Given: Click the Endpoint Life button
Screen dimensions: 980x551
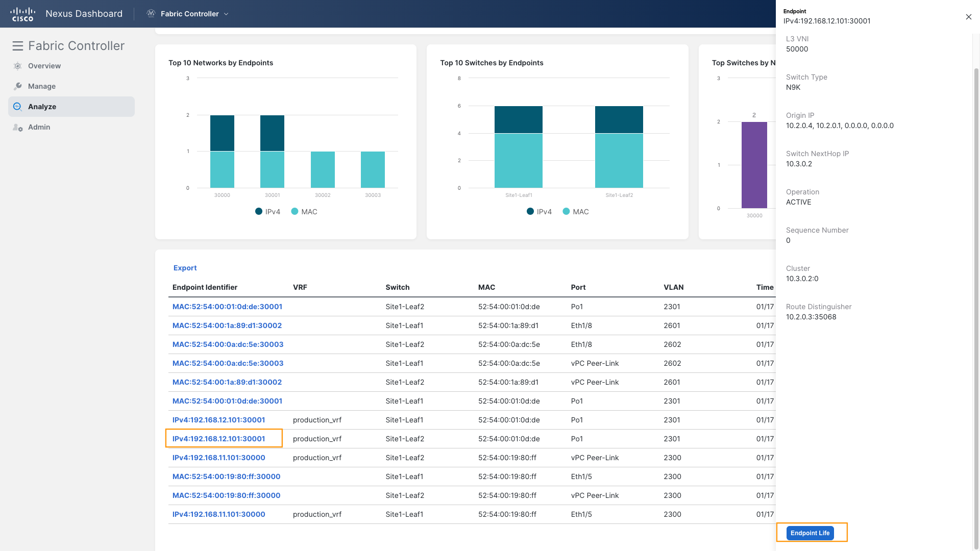Looking at the screenshot, I should tap(810, 533).
